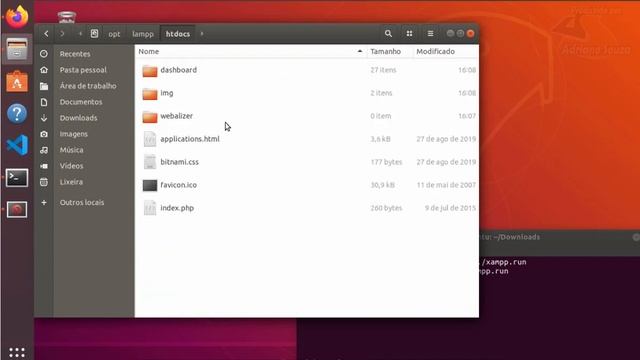Screen dimensions: 640x360
Task: Select the index.php file name
Action: coord(177,208)
